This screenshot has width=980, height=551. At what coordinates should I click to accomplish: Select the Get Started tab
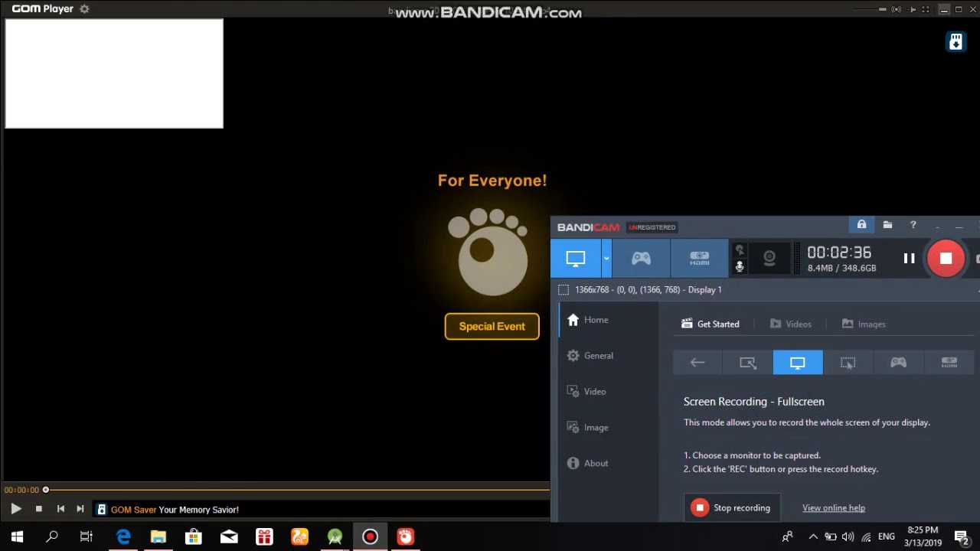(x=710, y=324)
